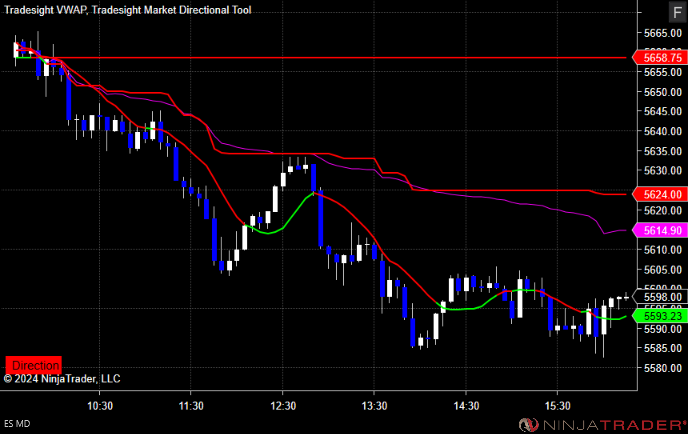This screenshot has width=688, height=434.
Task: Click the 5610.00 price axis label
Action: [x=663, y=250]
